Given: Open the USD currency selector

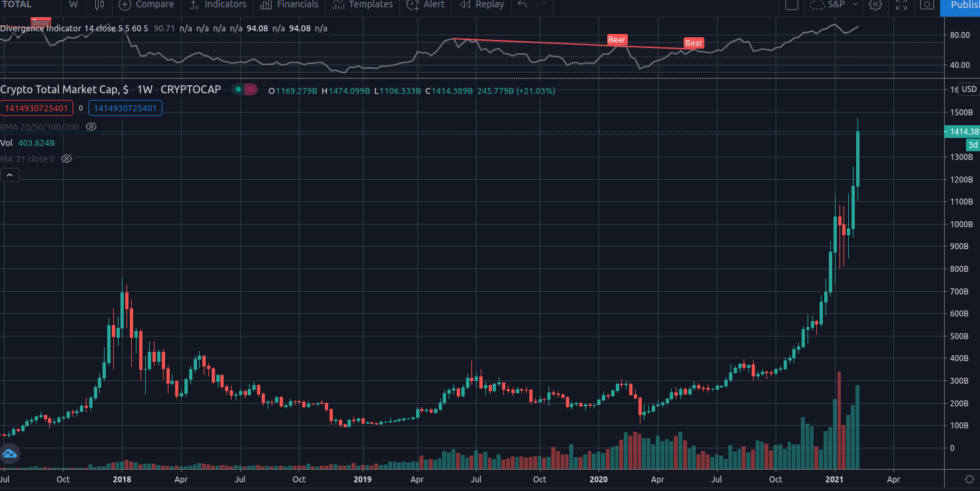Looking at the screenshot, I should (969, 89).
